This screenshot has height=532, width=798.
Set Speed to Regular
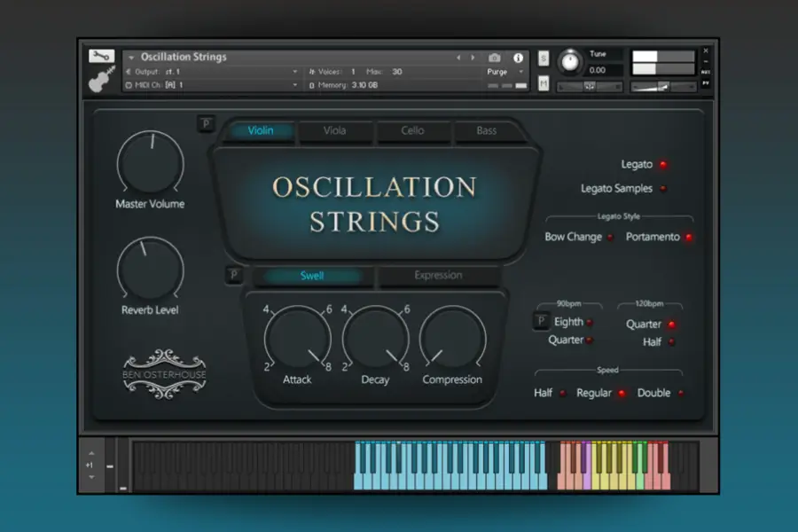pyautogui.click(x=622, y=393)
